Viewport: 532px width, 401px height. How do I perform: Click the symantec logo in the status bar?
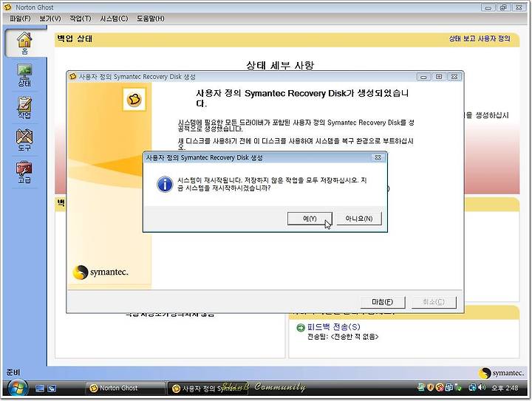pos(501,373)
